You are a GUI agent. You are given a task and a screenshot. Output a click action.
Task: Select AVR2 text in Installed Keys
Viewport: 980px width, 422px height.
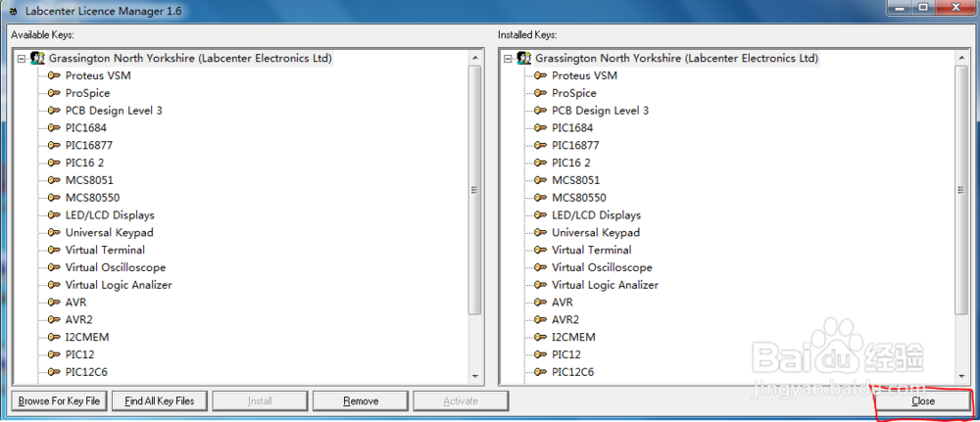[x=565, y=319]
